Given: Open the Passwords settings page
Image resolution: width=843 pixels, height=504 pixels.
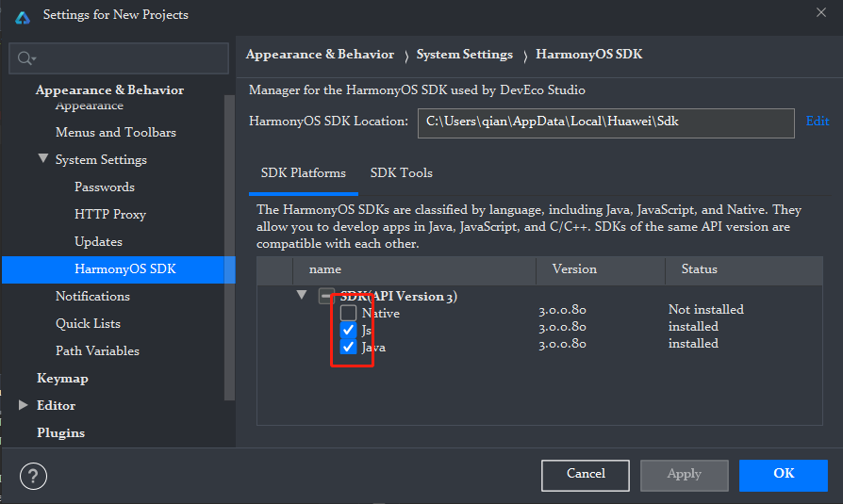Looking at the screenshot, I should point(105,187).
